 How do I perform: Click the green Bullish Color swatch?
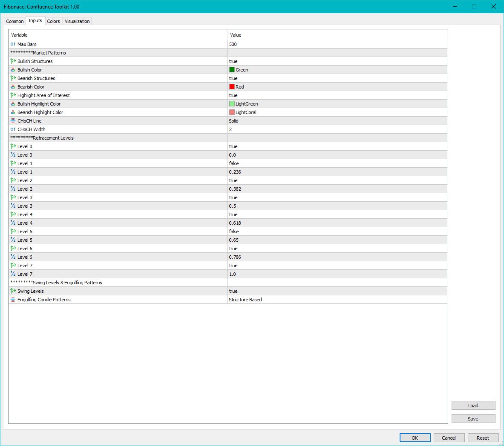232,69
